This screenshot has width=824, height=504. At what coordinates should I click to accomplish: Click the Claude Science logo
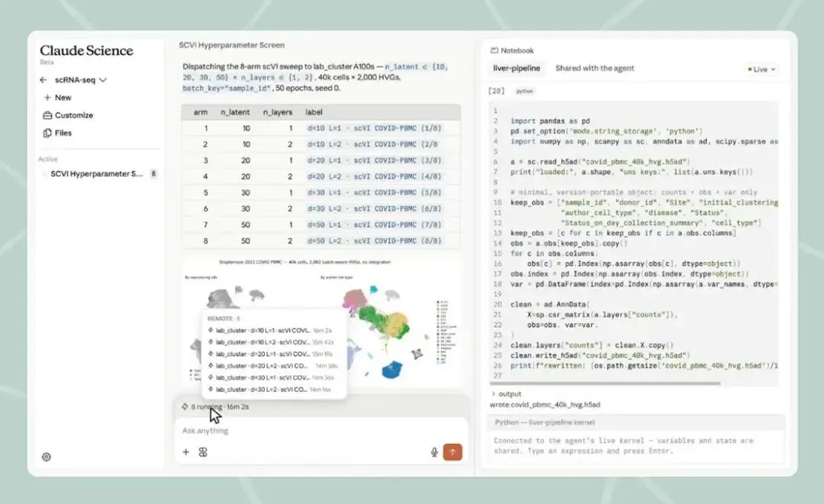point(86,50)
